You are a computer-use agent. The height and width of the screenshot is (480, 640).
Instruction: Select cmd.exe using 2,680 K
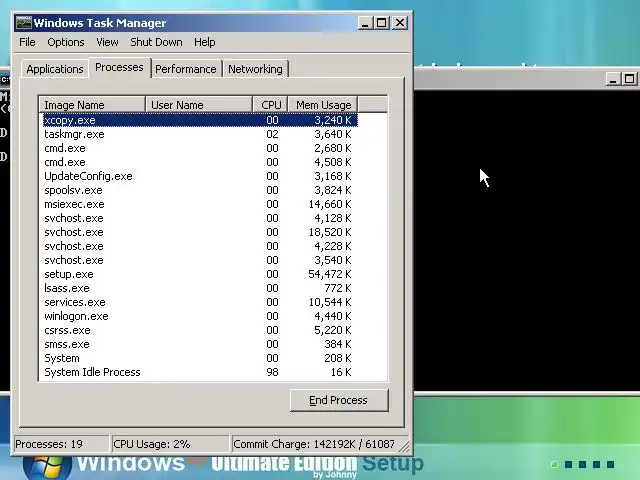(x=200, y=148)
